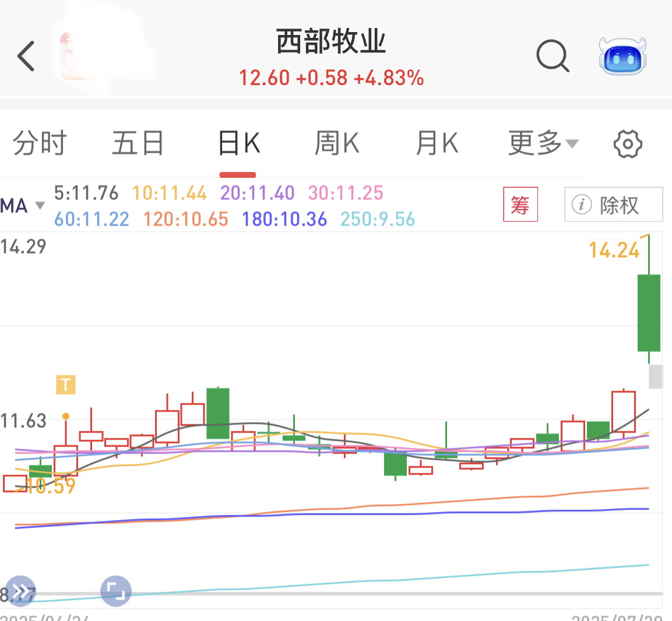The width and height of the screenshot is (672, 621).
Task: Switch to 分时 tab
Action: [x=40, y=143]
